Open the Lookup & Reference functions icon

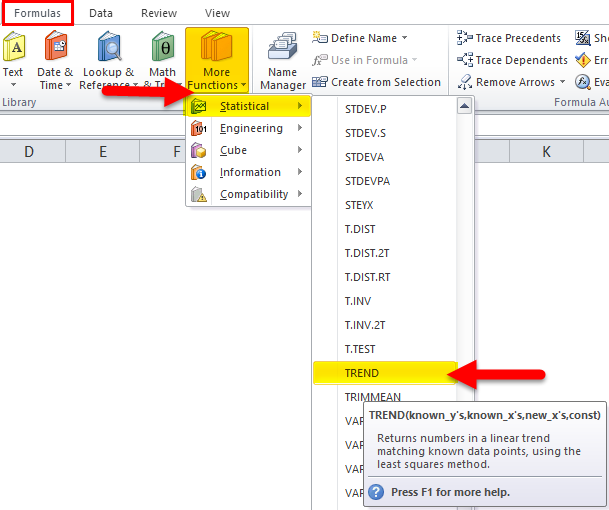pos(109,46)
